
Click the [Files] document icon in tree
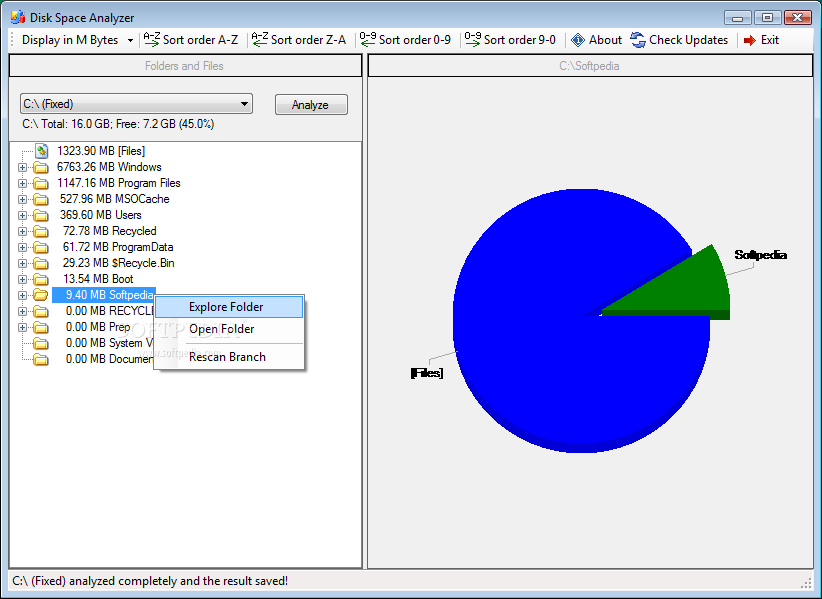tap(41, 151)
